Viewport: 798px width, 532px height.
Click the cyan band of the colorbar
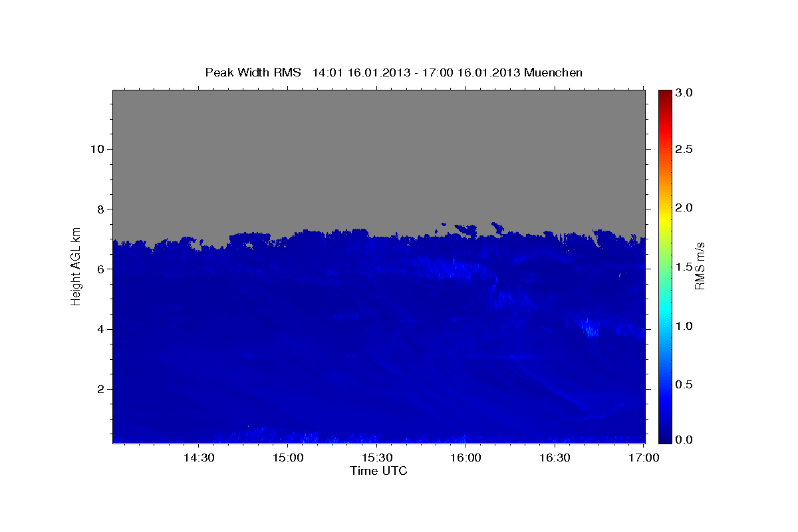[x=665, y=313]
